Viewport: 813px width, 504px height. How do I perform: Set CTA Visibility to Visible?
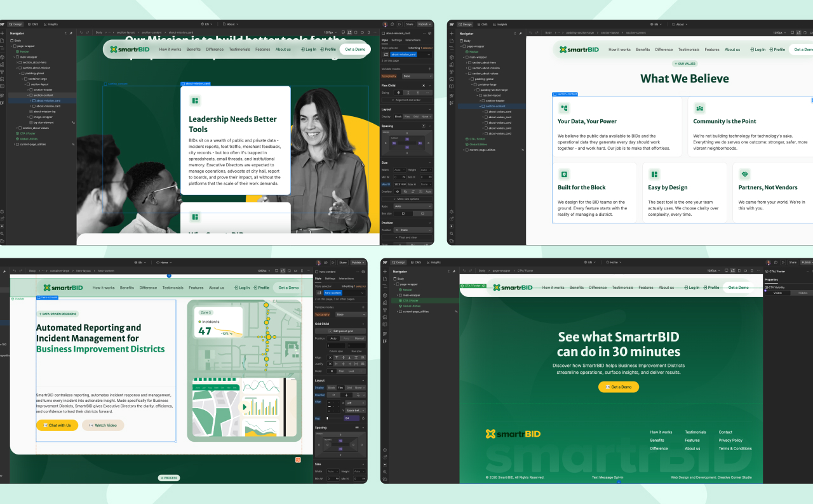point(777,293)
